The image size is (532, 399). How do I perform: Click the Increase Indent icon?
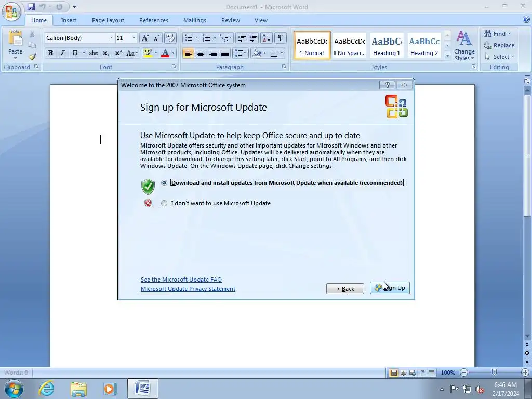point(254,37)
